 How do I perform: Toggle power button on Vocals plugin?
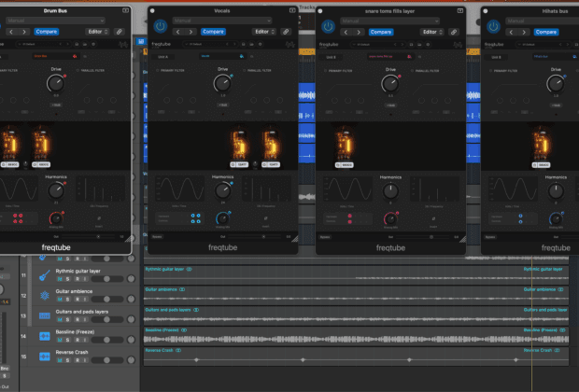[x=160, y=26]
